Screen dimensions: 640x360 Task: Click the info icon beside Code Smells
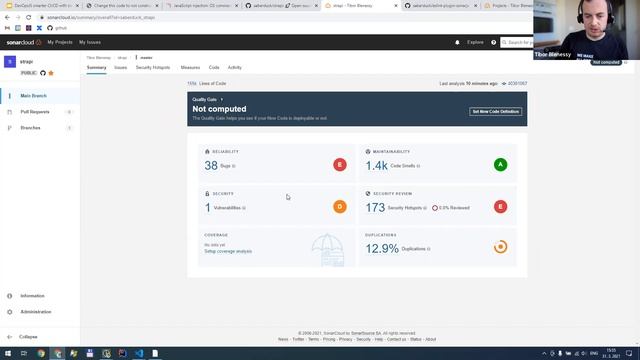coord(418,166)
